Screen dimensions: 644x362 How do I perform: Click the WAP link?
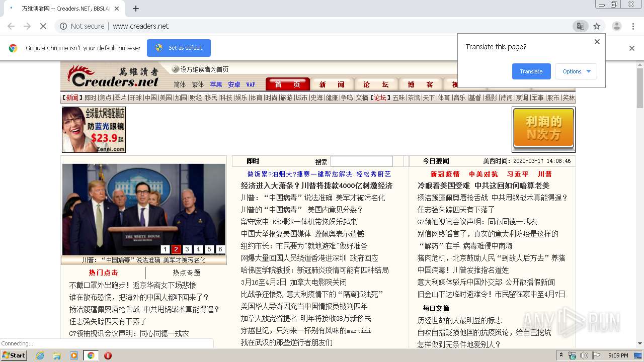pyautogui.click(x=251, y=84)
